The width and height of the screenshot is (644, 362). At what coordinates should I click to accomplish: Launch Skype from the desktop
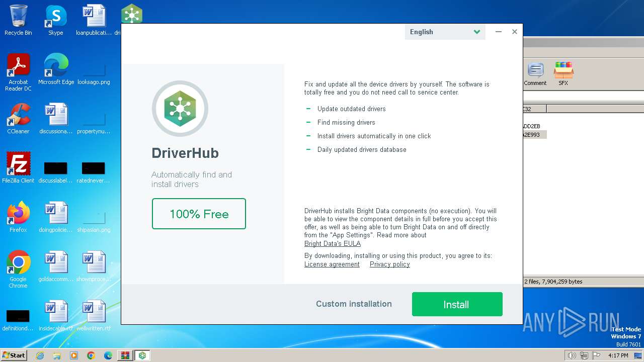click(x=56, y=20)
